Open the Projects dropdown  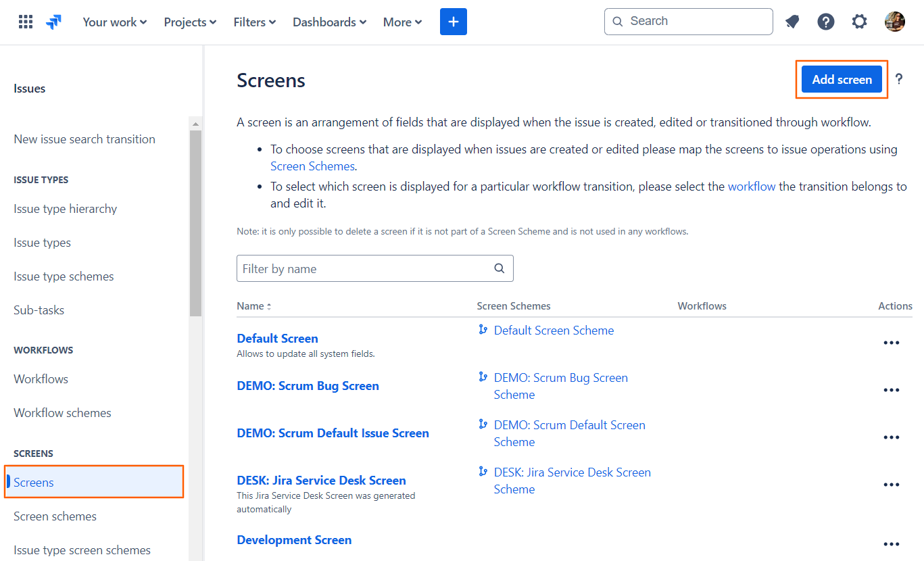point(189,22)
